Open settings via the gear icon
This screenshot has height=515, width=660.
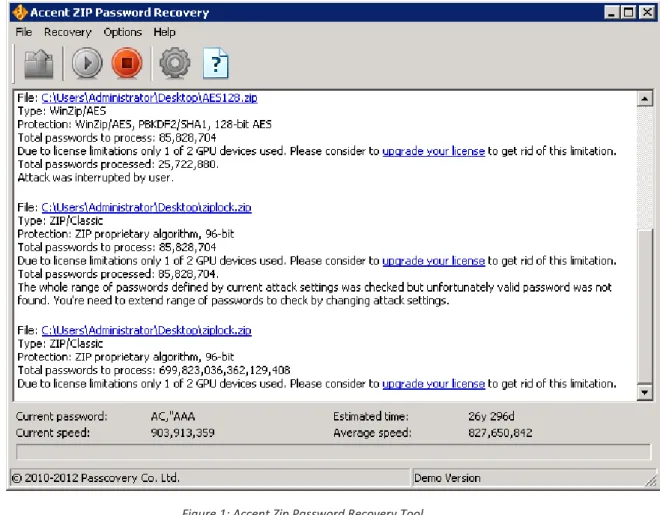coord(175,64)
